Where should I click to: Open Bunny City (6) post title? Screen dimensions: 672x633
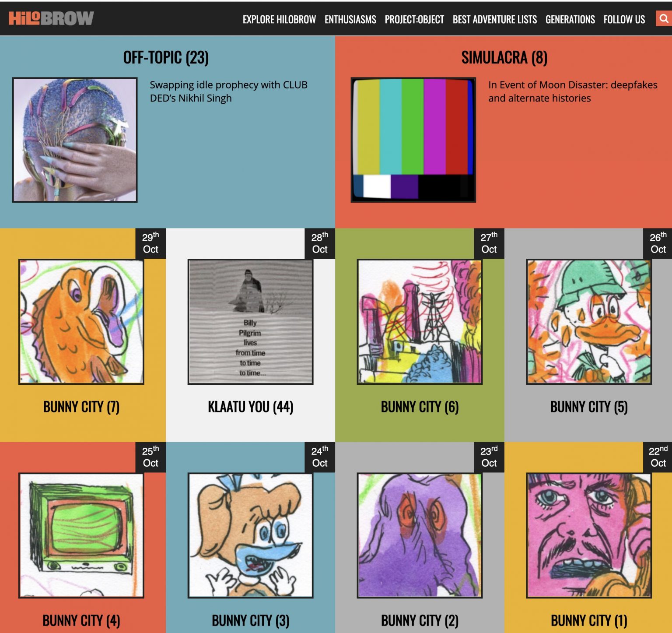(420, 407)
